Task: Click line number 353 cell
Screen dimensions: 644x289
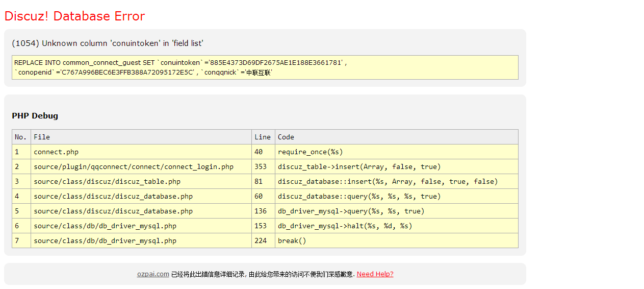Action: pos(261,166)
